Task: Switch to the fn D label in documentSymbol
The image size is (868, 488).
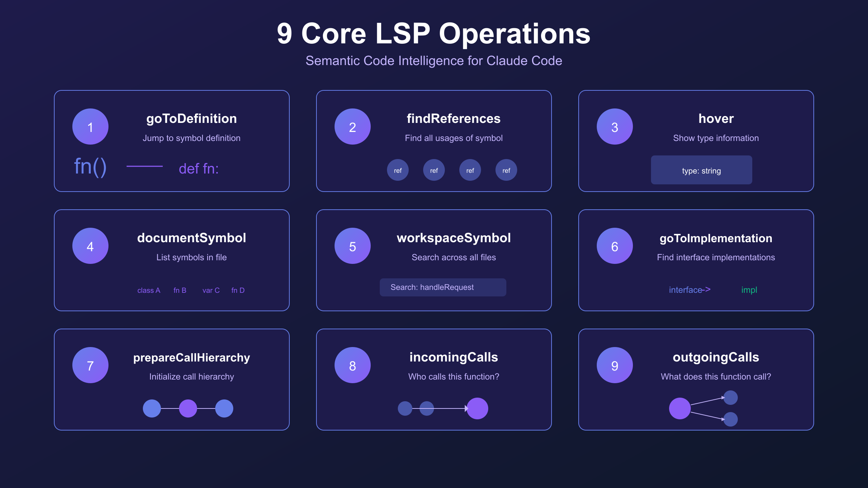Action: pyautogui.click(x=238, y=290)
